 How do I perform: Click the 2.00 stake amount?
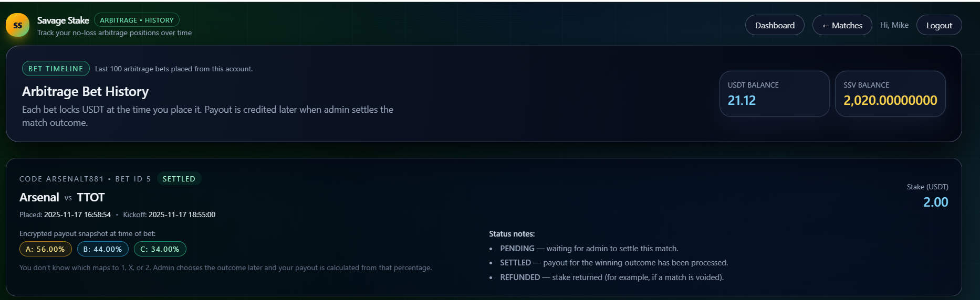935,202
